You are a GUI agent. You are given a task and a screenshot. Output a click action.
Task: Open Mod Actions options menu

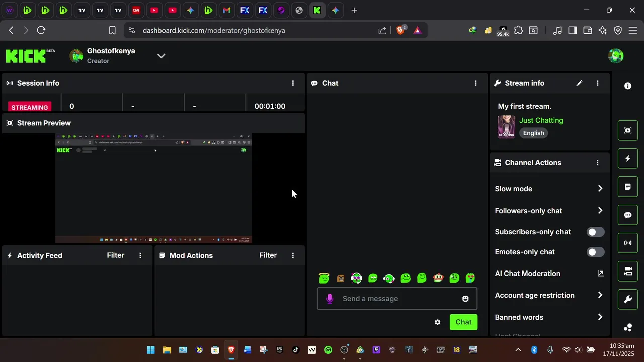(x=293, y=255)
